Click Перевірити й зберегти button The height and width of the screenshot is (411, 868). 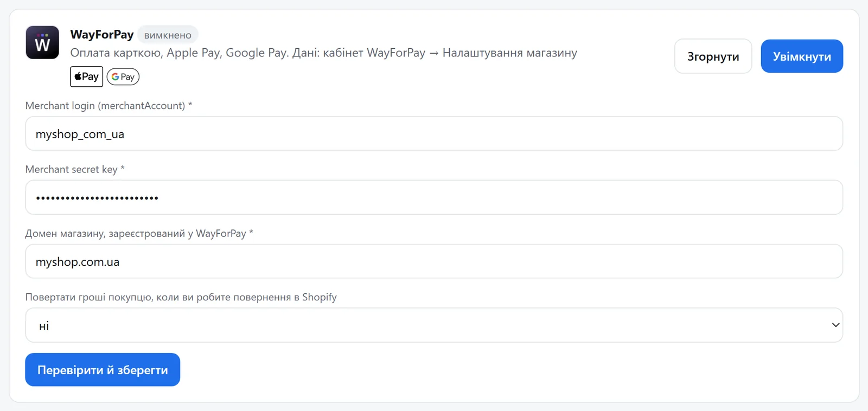[x=103, y=370]
